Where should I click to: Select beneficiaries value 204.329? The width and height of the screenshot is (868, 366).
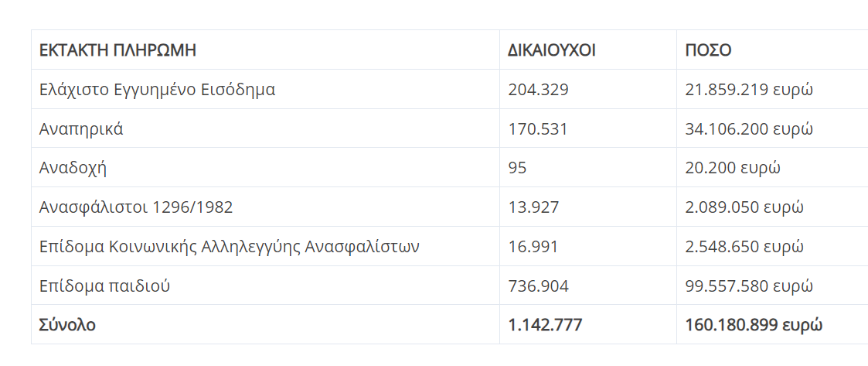point(538,90)
